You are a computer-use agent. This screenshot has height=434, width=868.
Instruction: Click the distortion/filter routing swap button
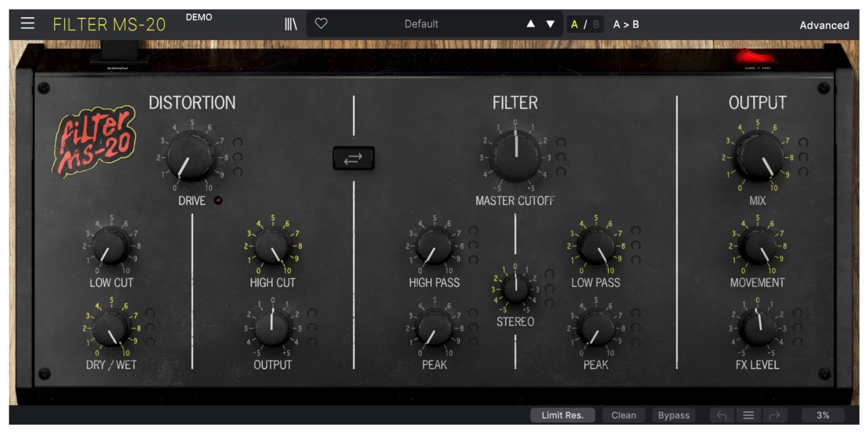[x=353, y=158]
